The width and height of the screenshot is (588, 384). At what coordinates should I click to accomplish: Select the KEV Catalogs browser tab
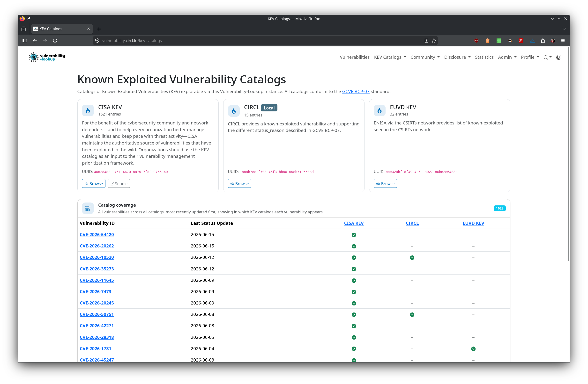coord(62,29)
